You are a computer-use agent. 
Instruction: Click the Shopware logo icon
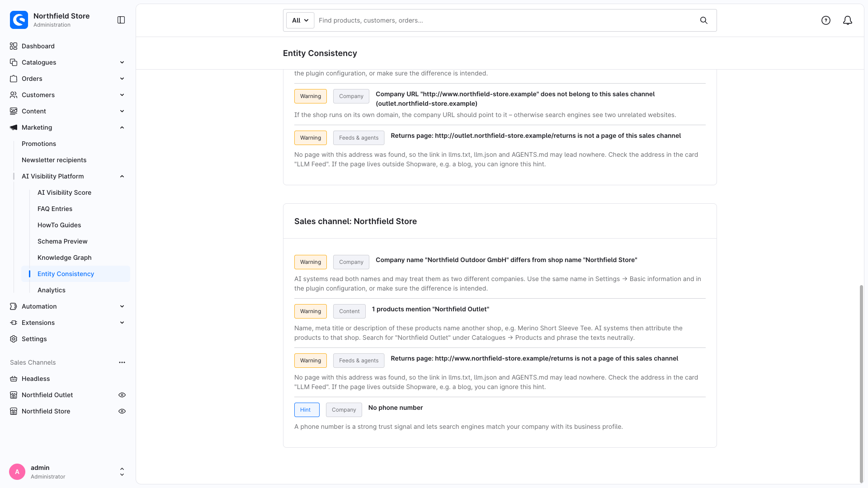[x=19, y=20]
